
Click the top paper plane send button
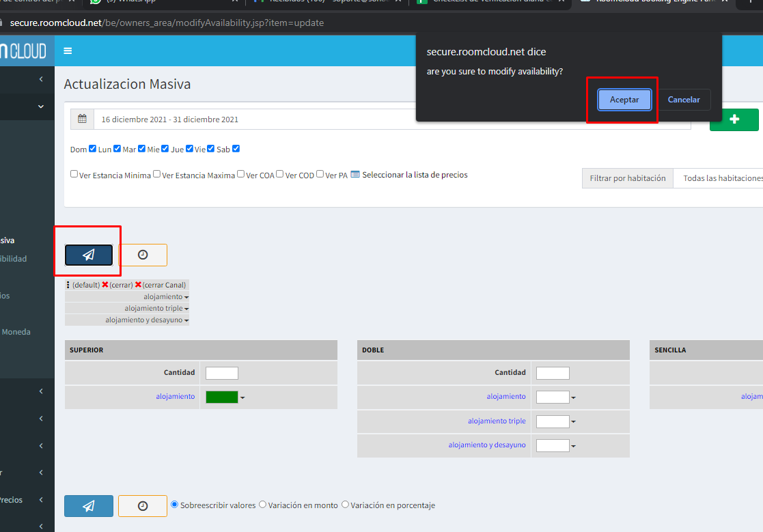[89, 255]
